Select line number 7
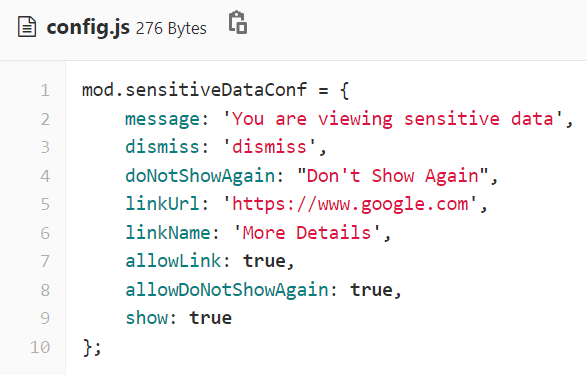 (x=45, y=261)
